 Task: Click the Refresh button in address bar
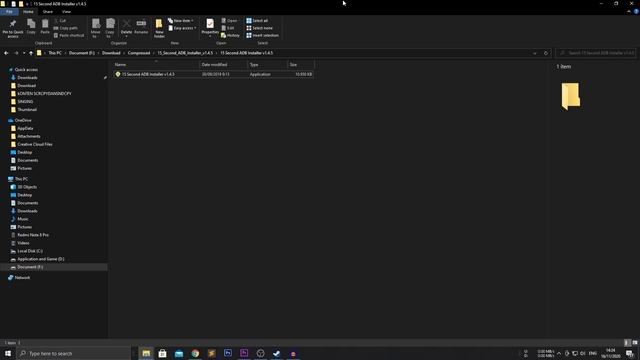[546, 53]
